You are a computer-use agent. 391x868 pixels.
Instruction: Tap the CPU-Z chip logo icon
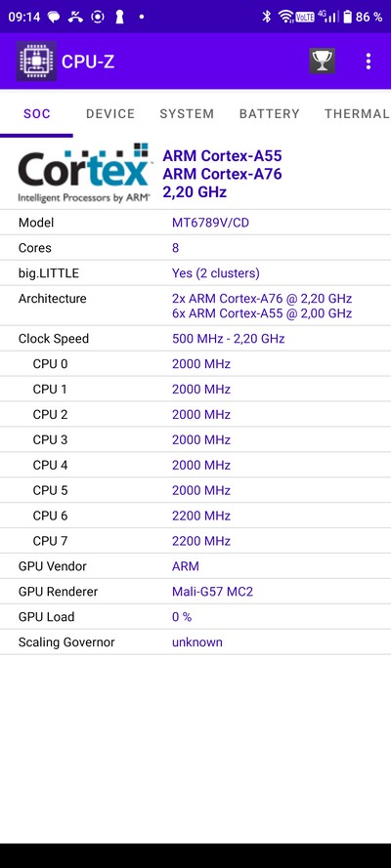pos(36,61)
